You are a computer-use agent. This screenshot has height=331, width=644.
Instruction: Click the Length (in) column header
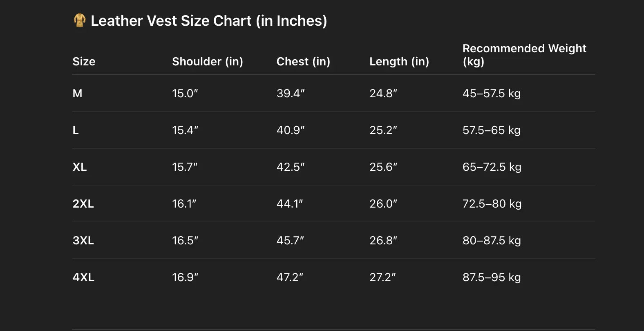pyautogui.click(x=399, y=61)
